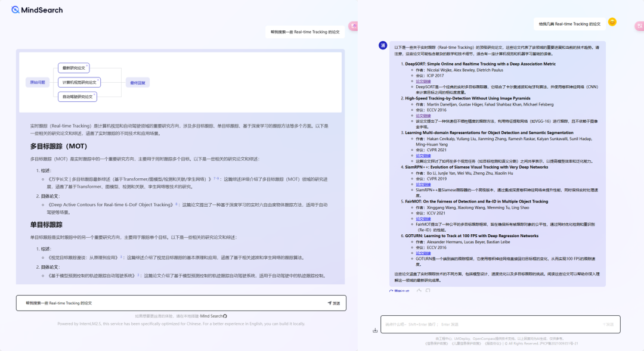Viewport: 644px width, 351px height.
Task: Click 重新生成 regenerate under the response
Action: (x=400, y=291)
